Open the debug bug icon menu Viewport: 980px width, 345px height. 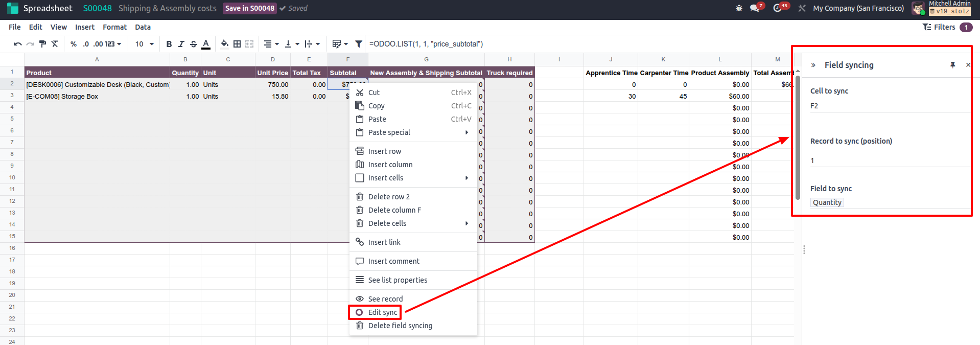coord(739,8)
